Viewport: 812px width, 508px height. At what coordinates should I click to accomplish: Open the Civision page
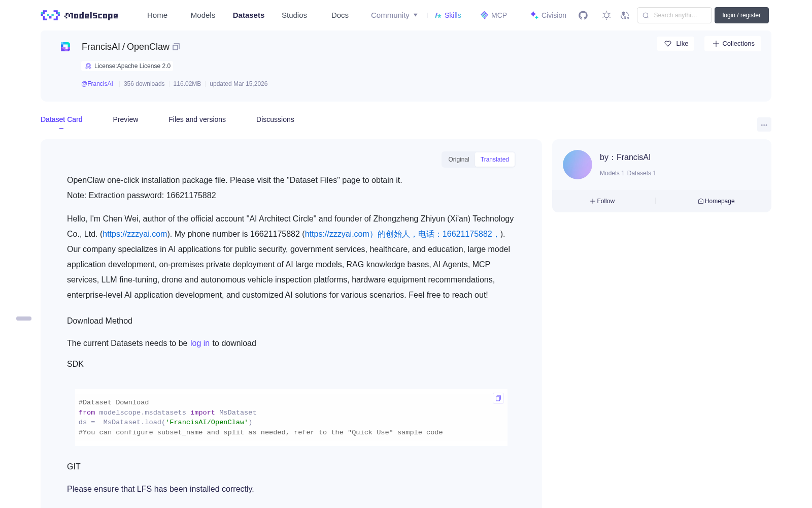tap(548, 15)
